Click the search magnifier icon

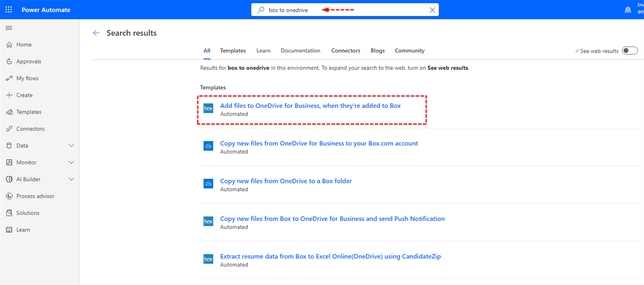261,10
